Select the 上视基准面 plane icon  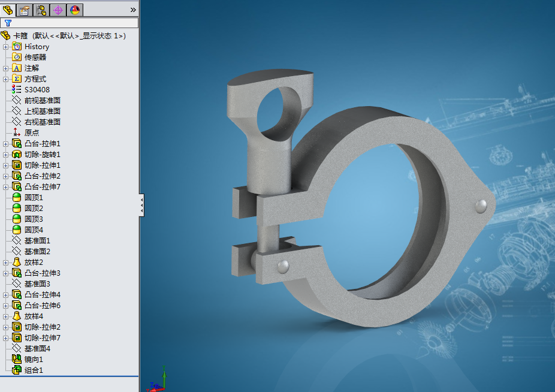[17, 111]
